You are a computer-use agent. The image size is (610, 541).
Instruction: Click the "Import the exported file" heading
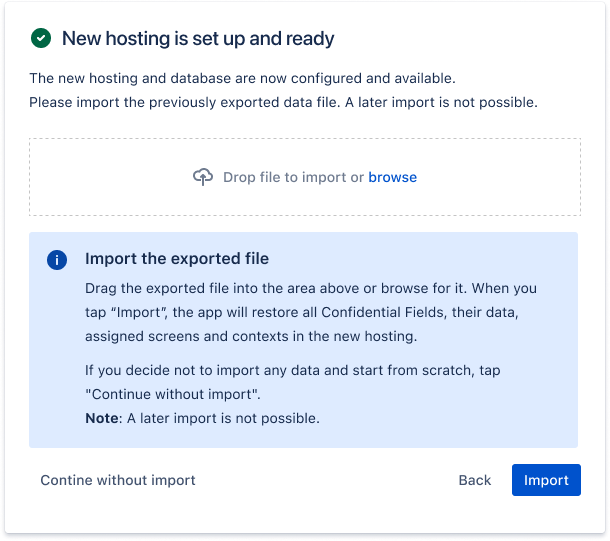click(x=177, y=259)
